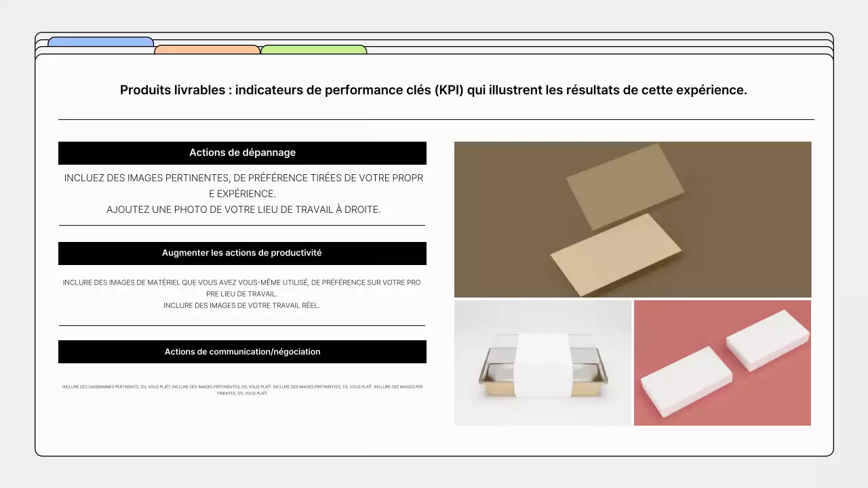
Task: Switch to the green folder tab
Action: click(x=313, y=50)
